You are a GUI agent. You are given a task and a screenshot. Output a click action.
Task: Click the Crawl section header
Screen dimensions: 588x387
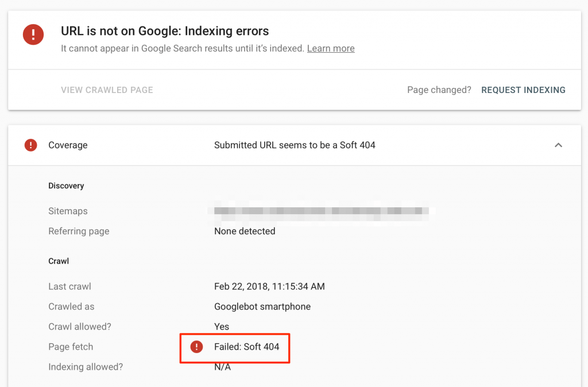tap(58, 261)
